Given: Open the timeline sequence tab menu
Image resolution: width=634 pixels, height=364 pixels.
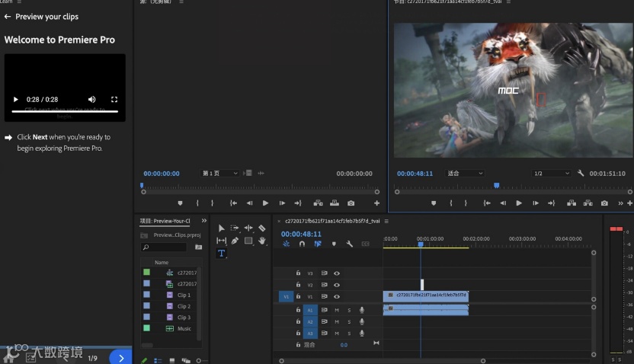Looking at the screenshot, I should [386, 221].
